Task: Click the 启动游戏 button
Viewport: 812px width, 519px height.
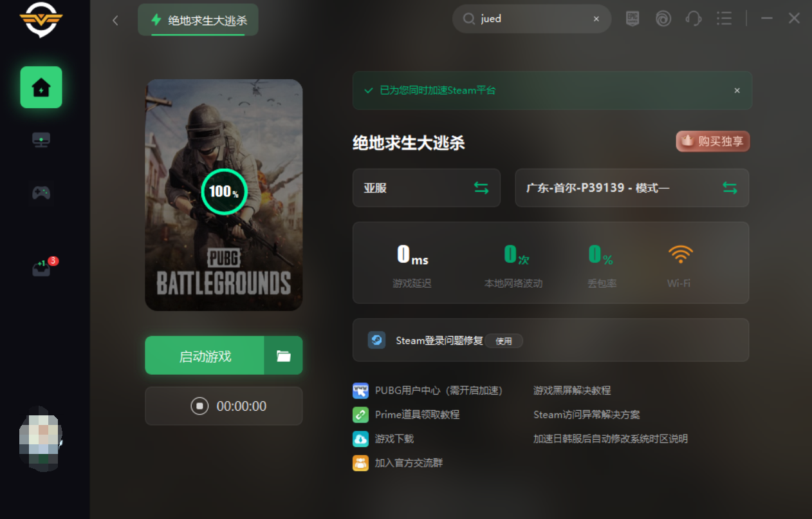Action: [205, 355]
